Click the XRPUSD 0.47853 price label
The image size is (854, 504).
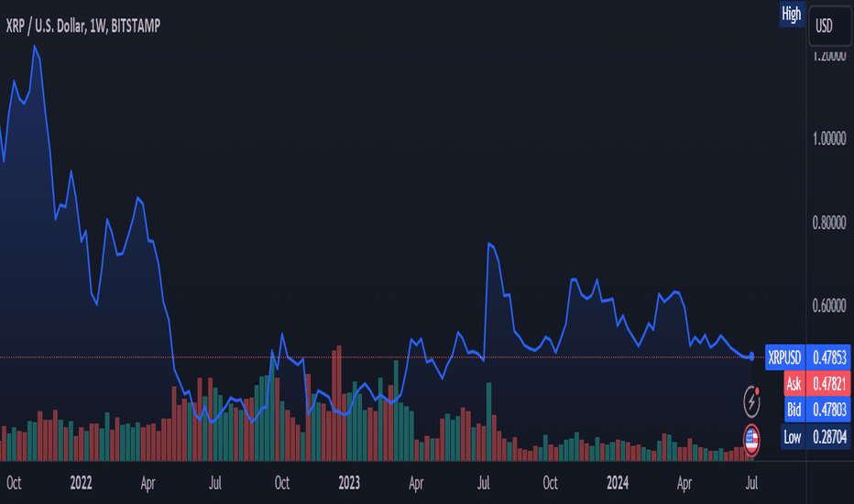click(x=807, y=357)
